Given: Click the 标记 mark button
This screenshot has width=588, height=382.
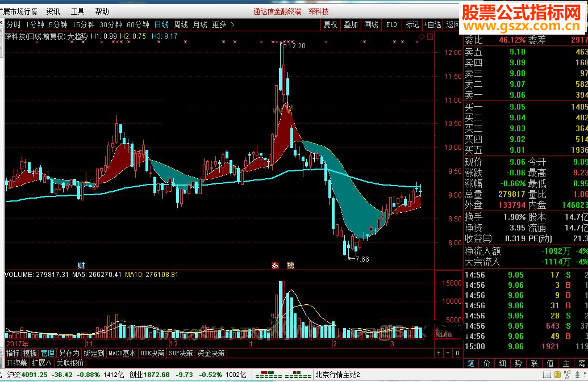Looking at the screenshot, I should click(x=412, y=25).
